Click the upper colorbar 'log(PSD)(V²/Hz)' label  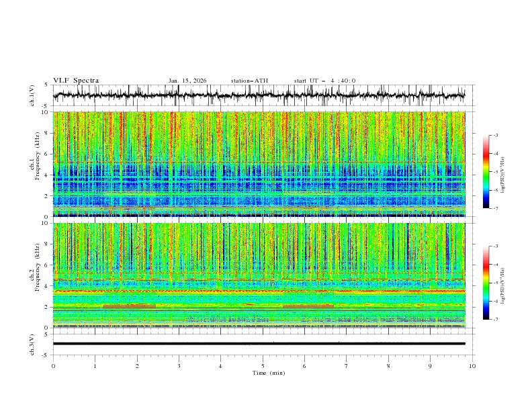click(502, 175)
